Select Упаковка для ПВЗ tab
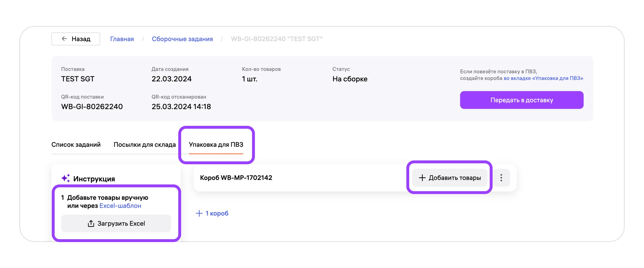This screenshot has width=644, height=268. pos(216,145)
